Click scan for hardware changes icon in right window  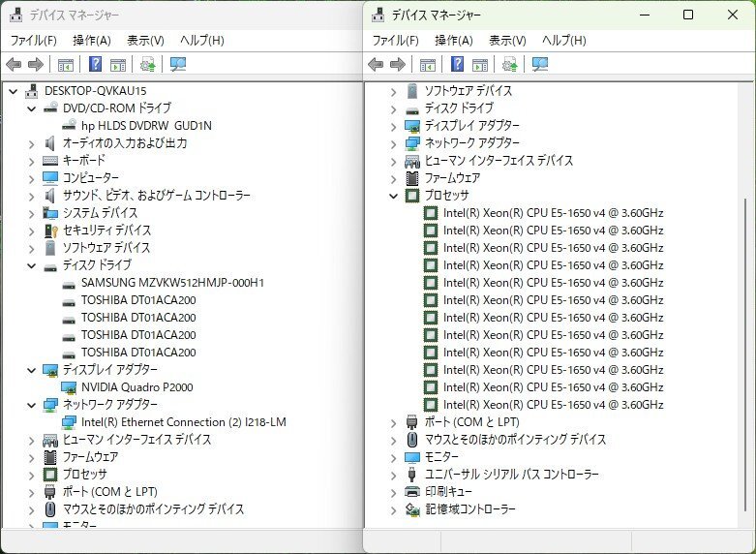[x=540, y=64]
